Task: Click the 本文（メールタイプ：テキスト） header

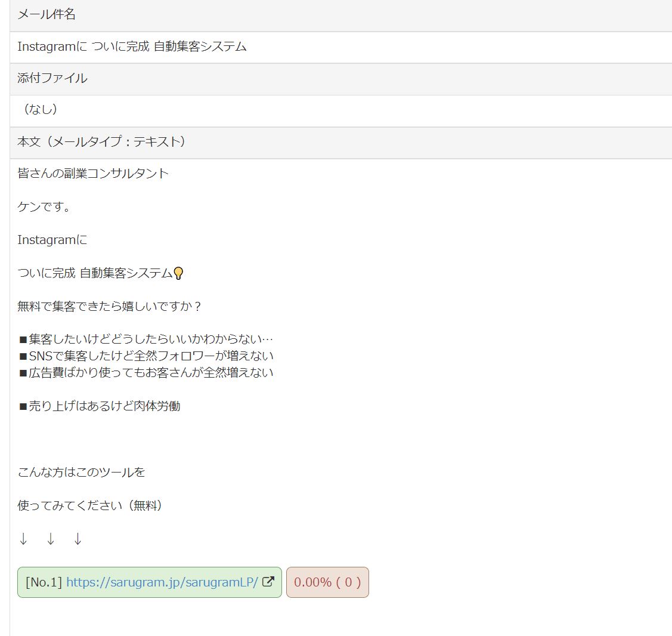Action: [101, 141]
